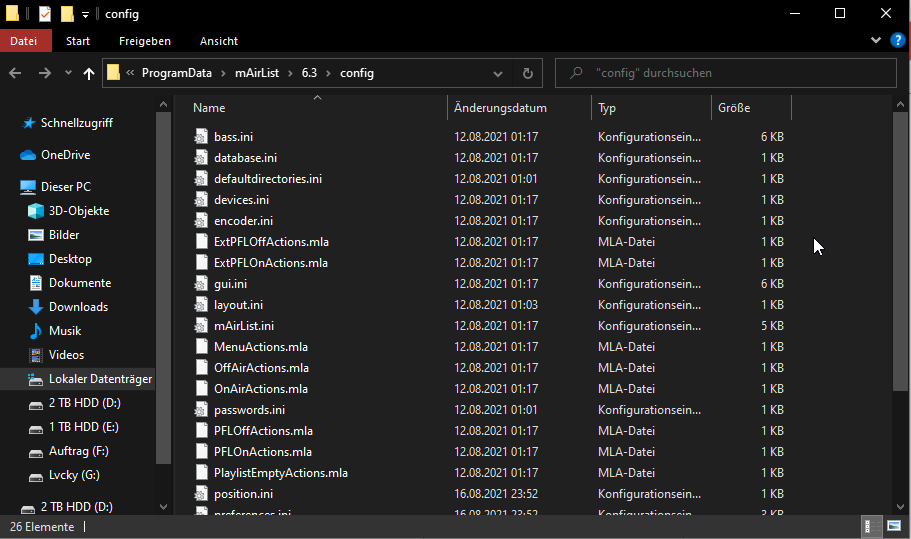
Task: Switch to the Ansicht ribbon tab
Action: click(219, 41)
